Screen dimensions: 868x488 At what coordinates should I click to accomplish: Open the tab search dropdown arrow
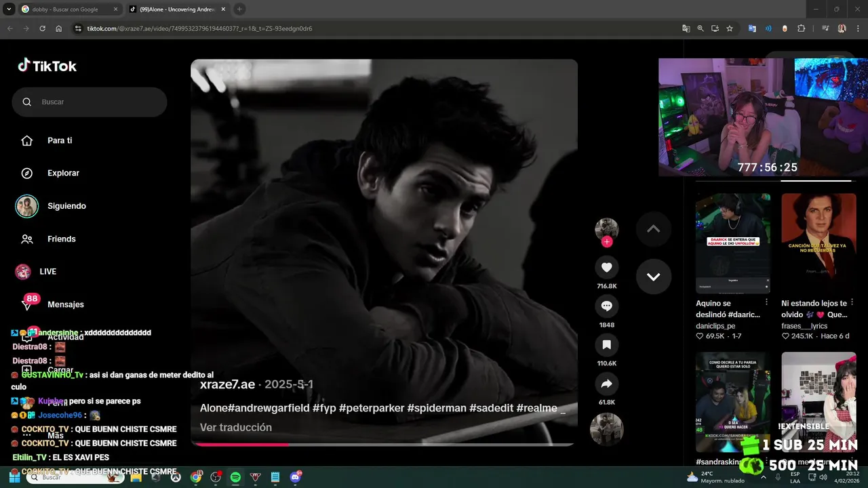click(x=9, y=9)
